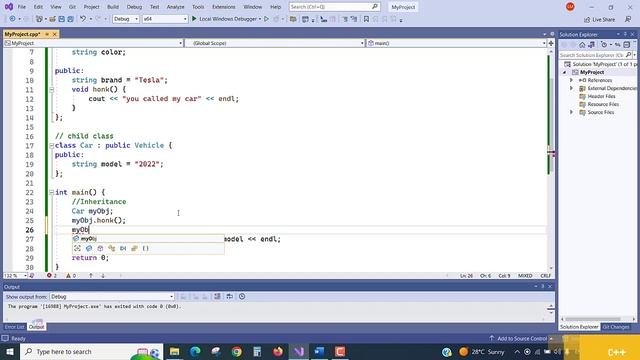This screenshot has width=640, height=360.
Task: Pin the MyProject.cpp tab
Action: pos(47,34)
